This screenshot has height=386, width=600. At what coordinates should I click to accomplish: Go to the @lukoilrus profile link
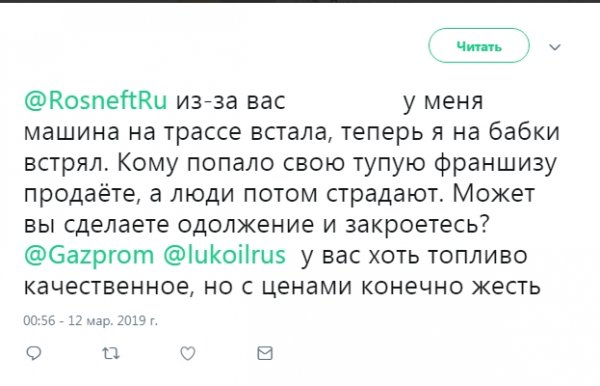[x=225, y=255]
